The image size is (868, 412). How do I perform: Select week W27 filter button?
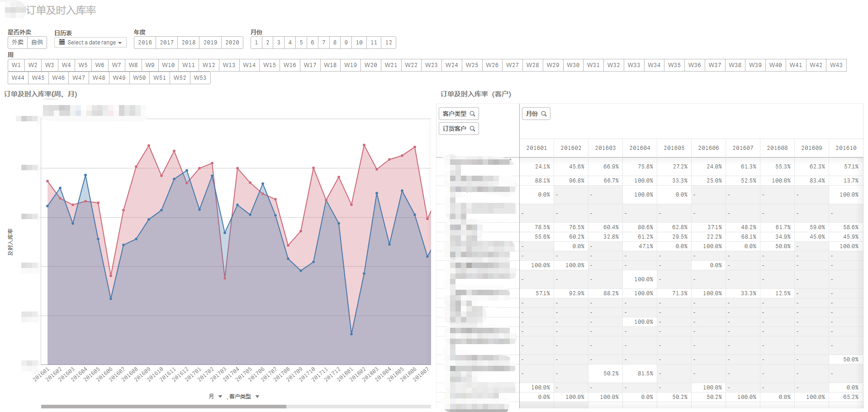[512, 65]
